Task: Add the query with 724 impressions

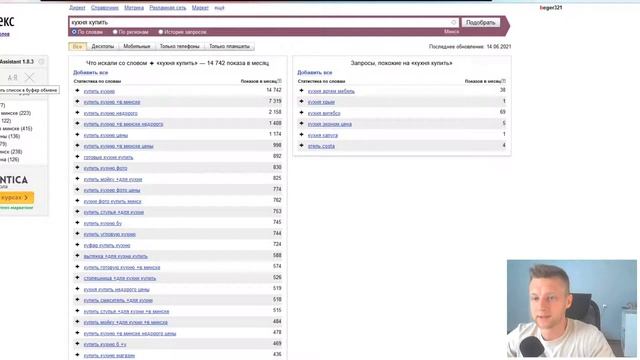Action: click(x=78, y=244)
